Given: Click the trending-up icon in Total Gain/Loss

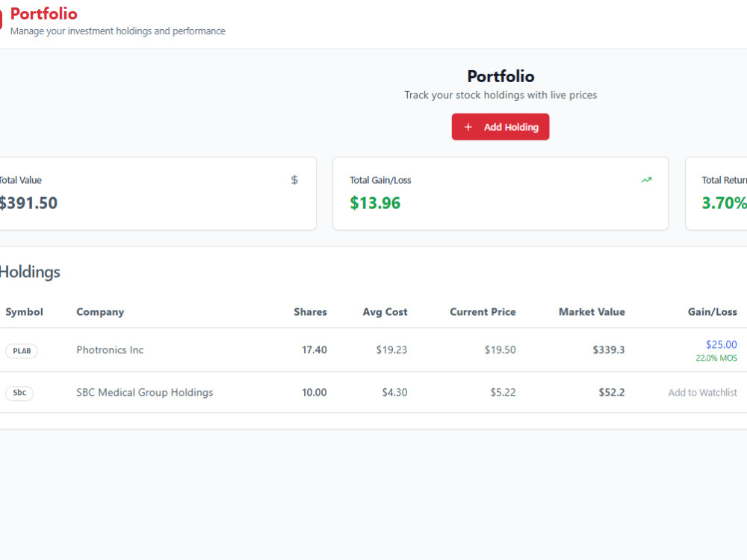Looking at the screenshot, I should click(646, 180).
